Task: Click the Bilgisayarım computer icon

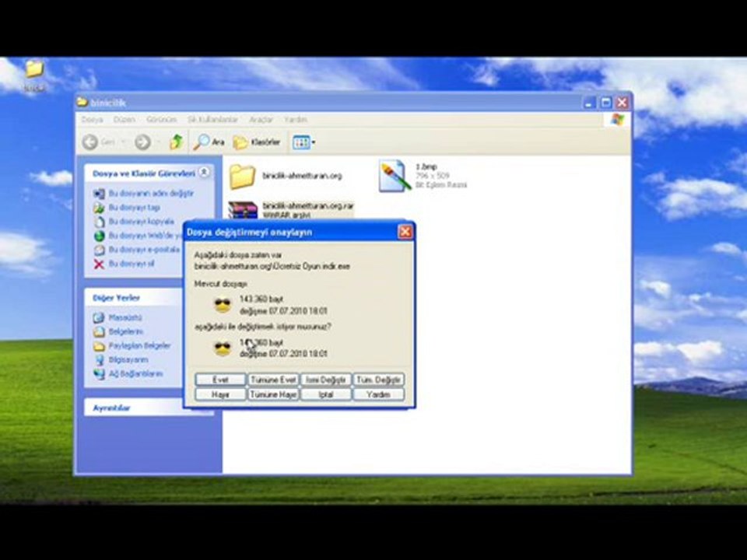Action: [99, 360]
